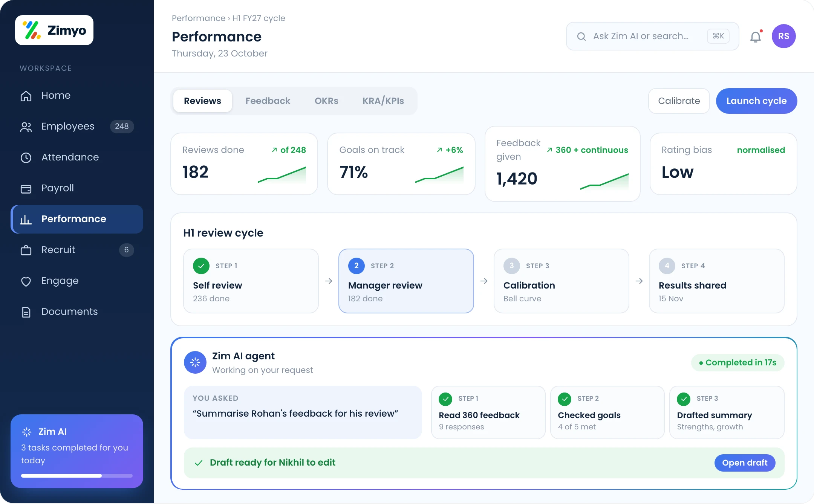Switch to the KRA/KPIs tab

(x=383, y=101)
